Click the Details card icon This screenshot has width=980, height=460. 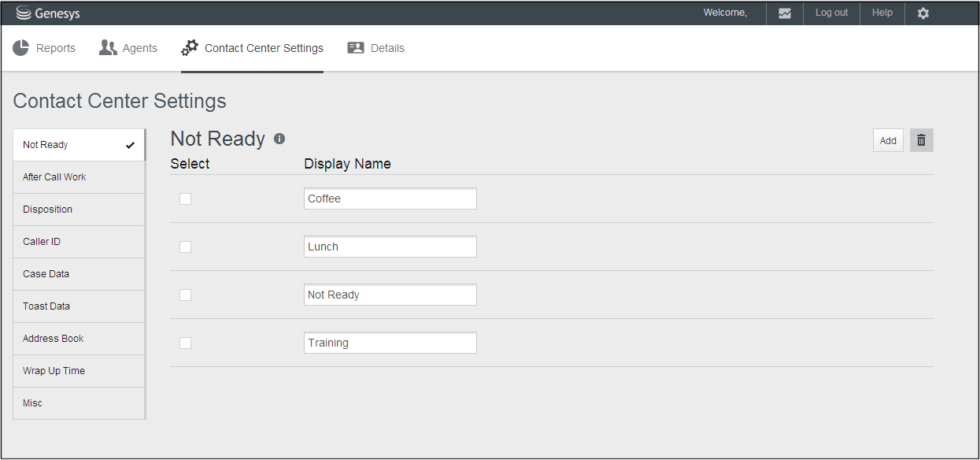pos(356,48)
